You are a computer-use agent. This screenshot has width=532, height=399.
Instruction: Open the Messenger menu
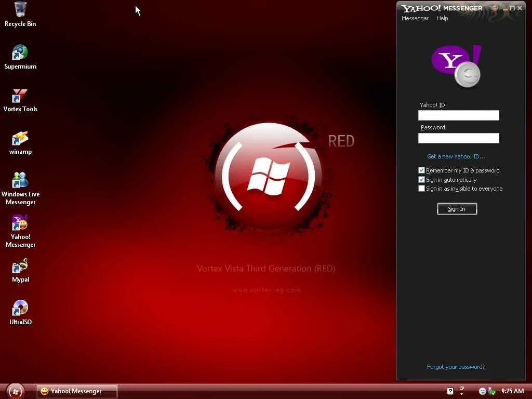415,18
